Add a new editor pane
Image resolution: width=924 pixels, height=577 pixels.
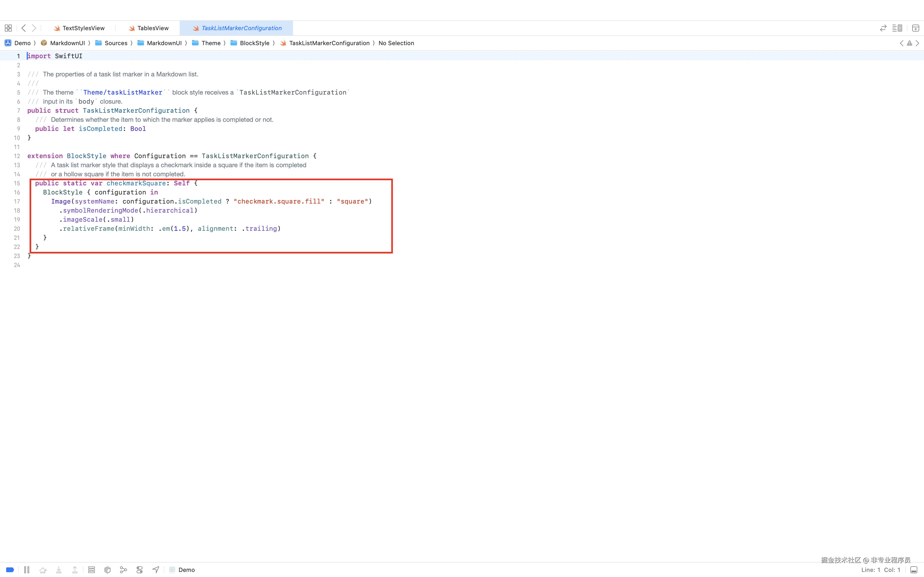click(915, 28)
